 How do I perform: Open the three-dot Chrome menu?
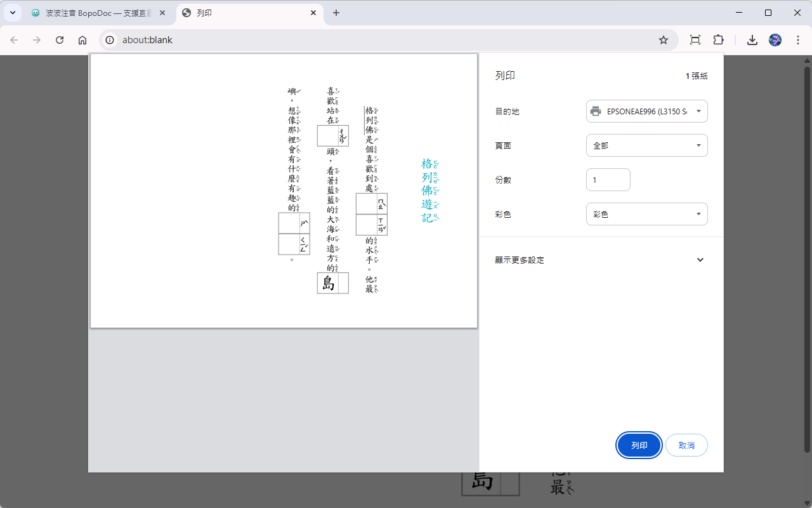(x=798, y=39)
